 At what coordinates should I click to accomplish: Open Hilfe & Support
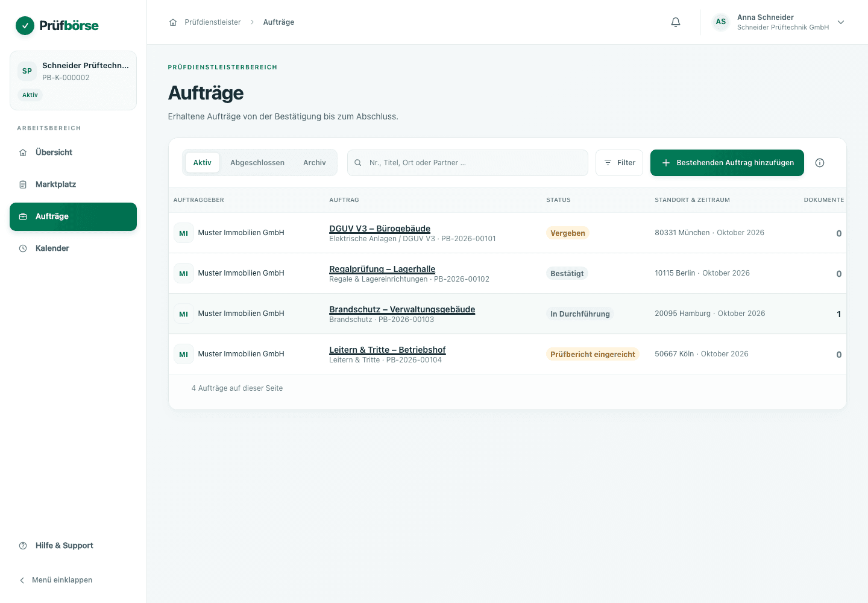73,546
